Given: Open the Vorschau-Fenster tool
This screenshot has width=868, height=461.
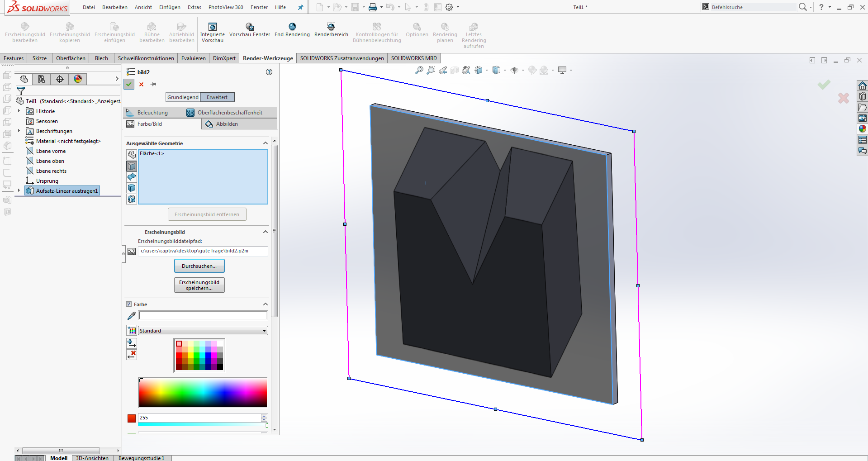Looking at the screenshot, I should click(x=250, y=31).
